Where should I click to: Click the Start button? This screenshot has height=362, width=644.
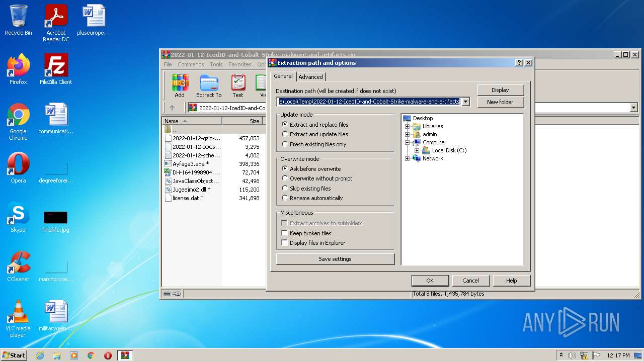tap(14, 355)
